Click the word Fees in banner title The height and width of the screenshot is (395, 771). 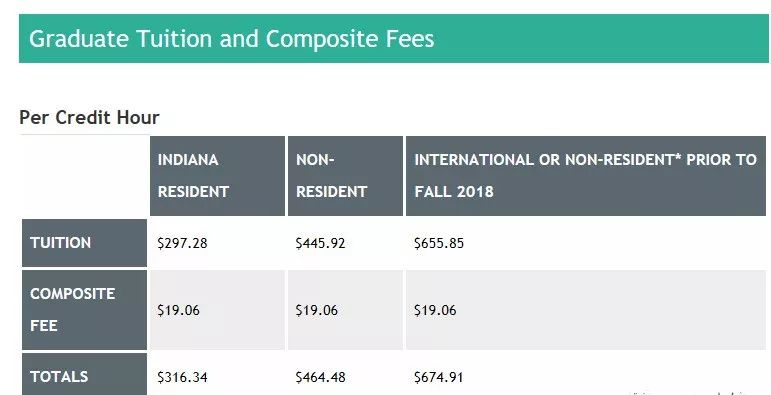(x=410, y=39)
